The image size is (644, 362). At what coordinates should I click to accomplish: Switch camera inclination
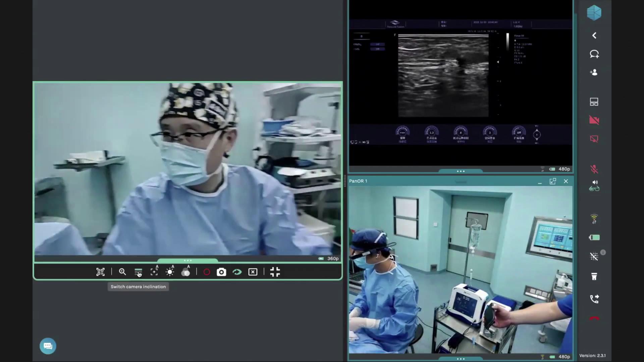pos(138,272)
